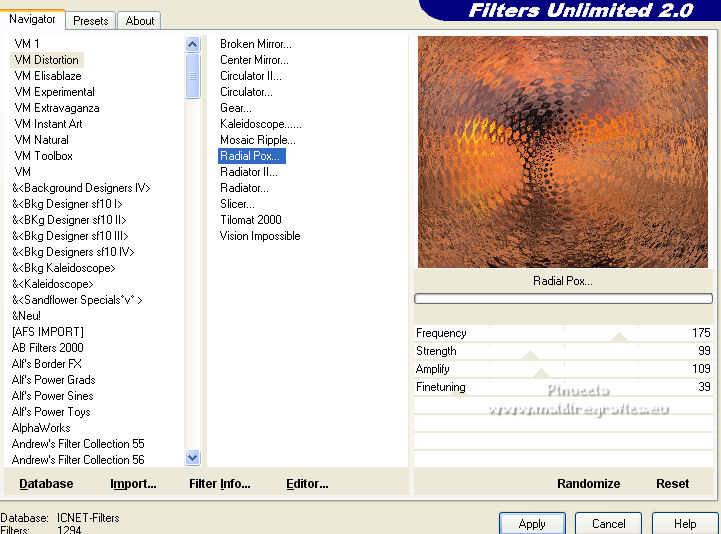Pick the Radiator II... filter

coord(249,172)
